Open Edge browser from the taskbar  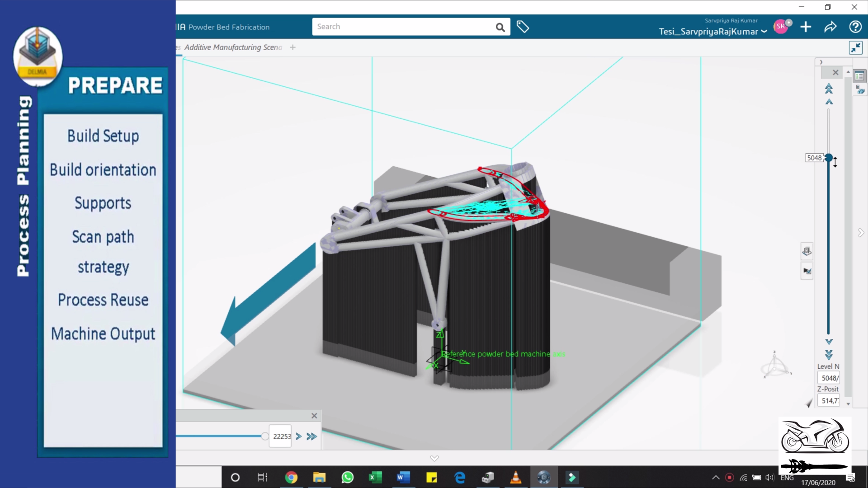(460, 478)
